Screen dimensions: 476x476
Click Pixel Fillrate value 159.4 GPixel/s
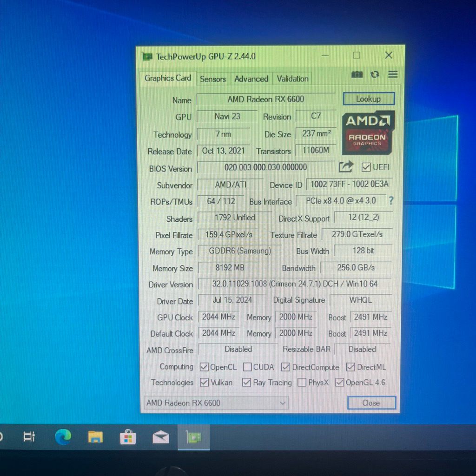click(229, 235)
